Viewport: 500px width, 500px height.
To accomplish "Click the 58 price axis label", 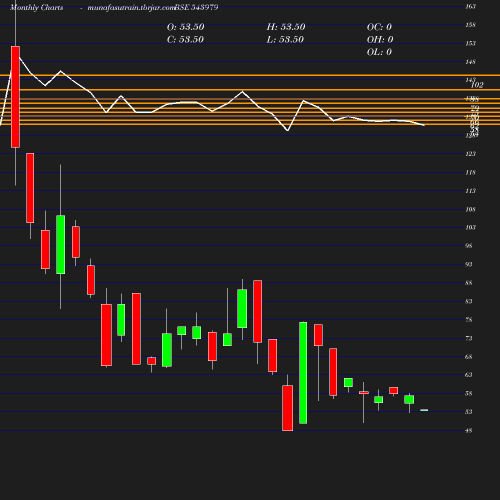I will click(469, 394).
